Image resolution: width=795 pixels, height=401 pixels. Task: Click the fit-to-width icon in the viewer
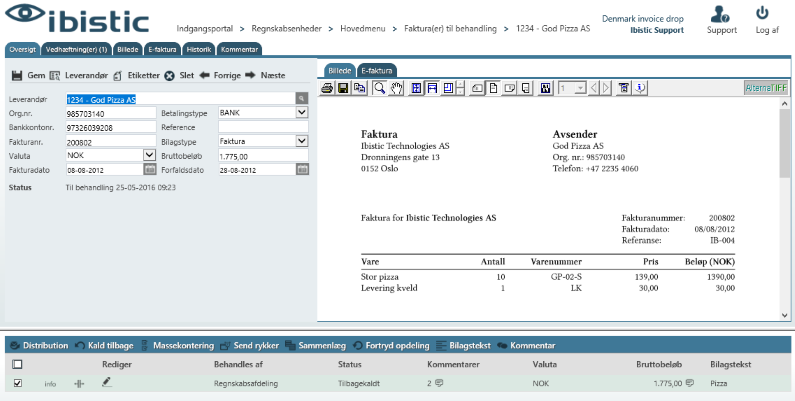coord(432,88)
